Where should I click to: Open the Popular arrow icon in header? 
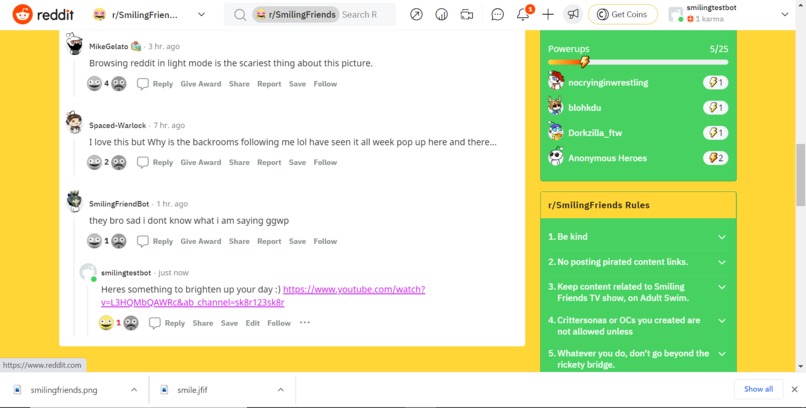click(x=416, y=14)
